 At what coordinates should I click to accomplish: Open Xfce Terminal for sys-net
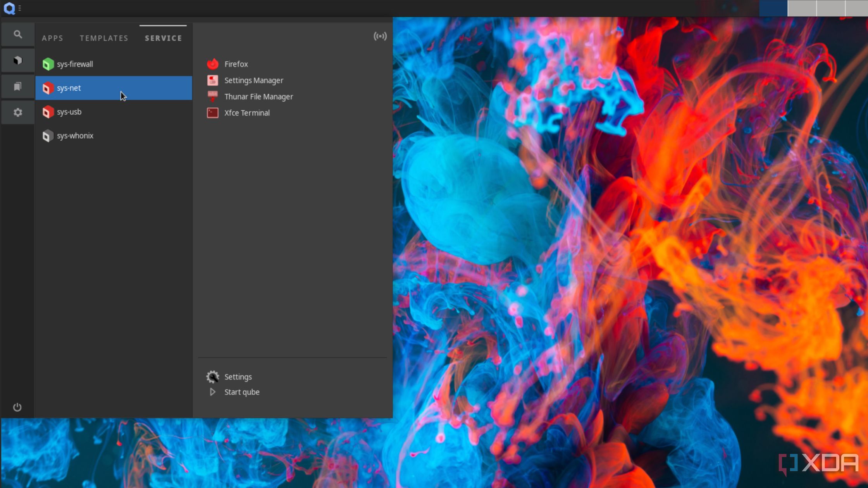(x=247, y=113)
